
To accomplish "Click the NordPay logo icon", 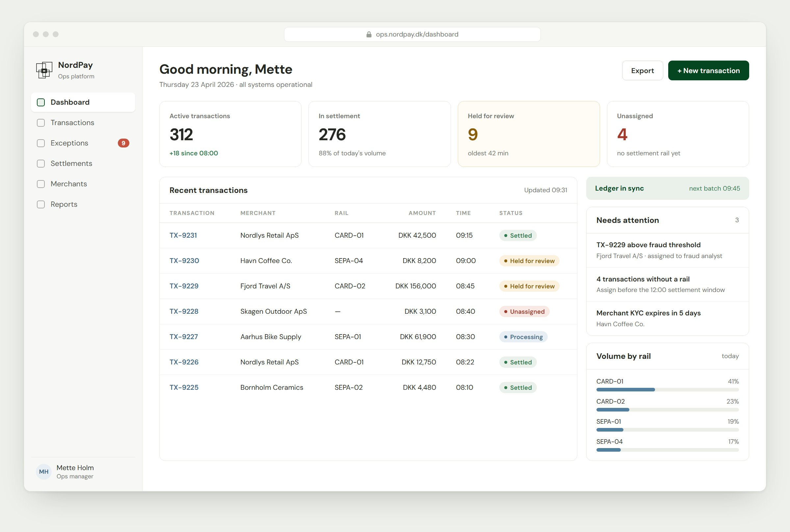I will click(44, 70).
